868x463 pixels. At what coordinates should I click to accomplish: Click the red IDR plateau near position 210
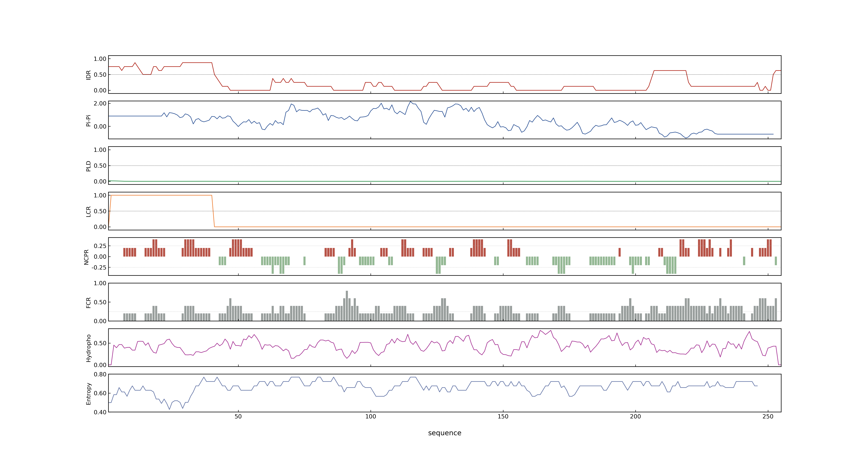click(x=670, y=70)
